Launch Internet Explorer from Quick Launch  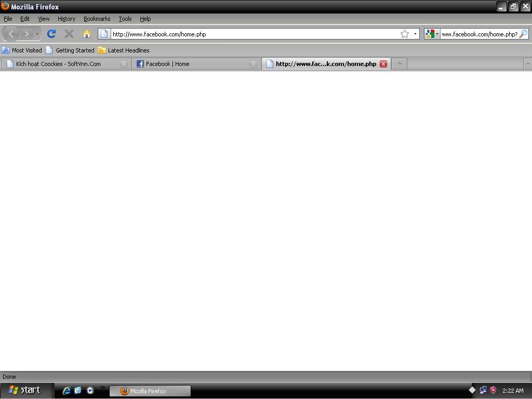66,391
